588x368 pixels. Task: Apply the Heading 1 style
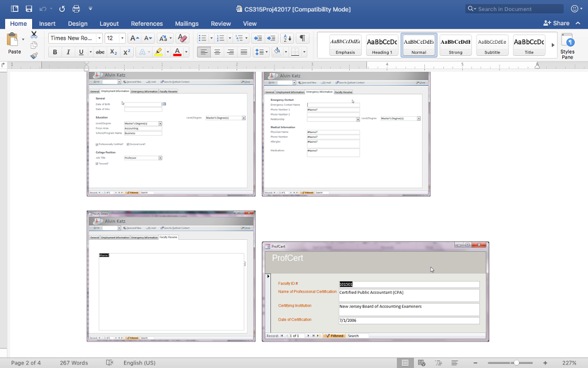382,45
